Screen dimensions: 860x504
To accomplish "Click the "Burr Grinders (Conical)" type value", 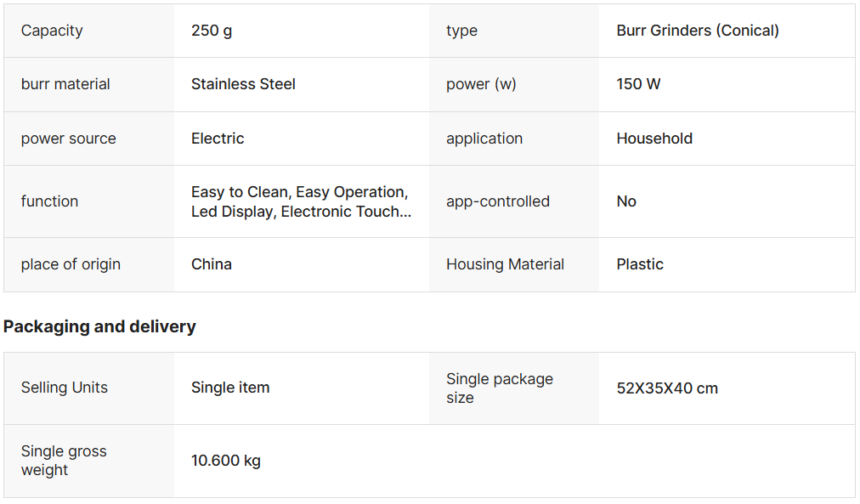I will click(x=698, y=31).
